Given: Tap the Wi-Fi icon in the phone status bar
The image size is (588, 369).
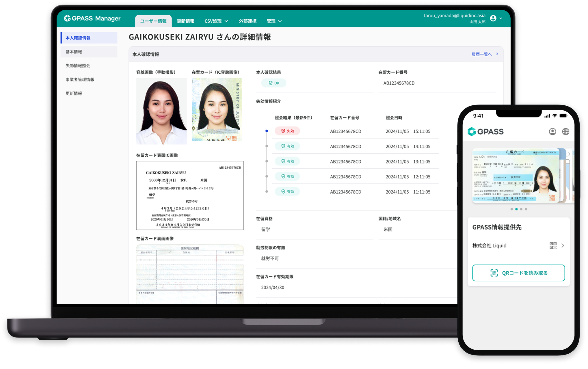Looking at the screenshot, I should [x=554, y=115].
